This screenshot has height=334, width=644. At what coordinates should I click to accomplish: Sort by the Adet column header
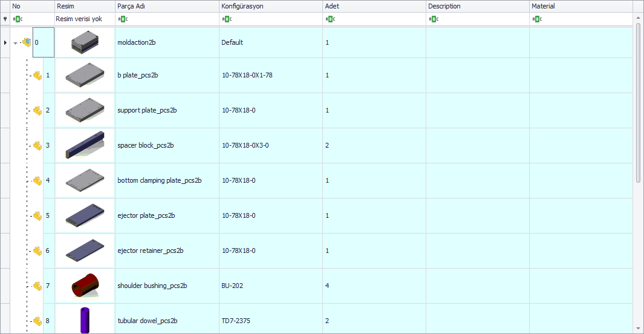[374, 6]
